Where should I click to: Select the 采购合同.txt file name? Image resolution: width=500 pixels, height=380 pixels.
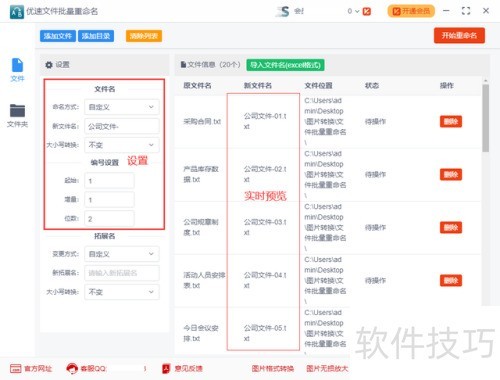coord(202,121)
